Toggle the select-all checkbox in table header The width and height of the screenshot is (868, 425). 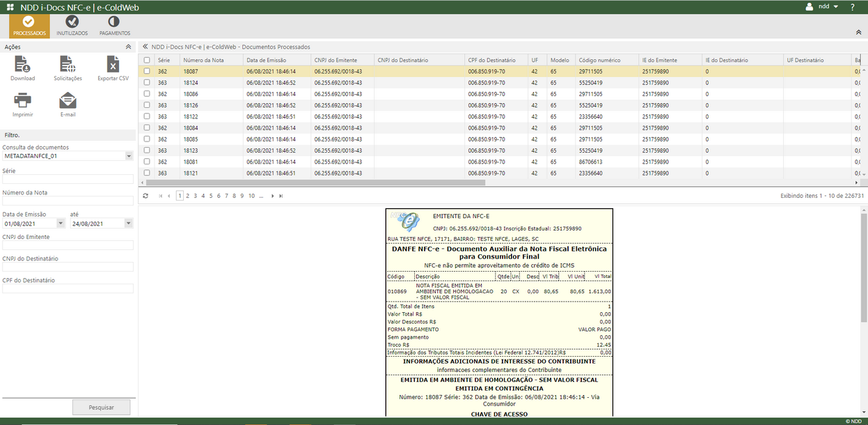coord(146,59)
